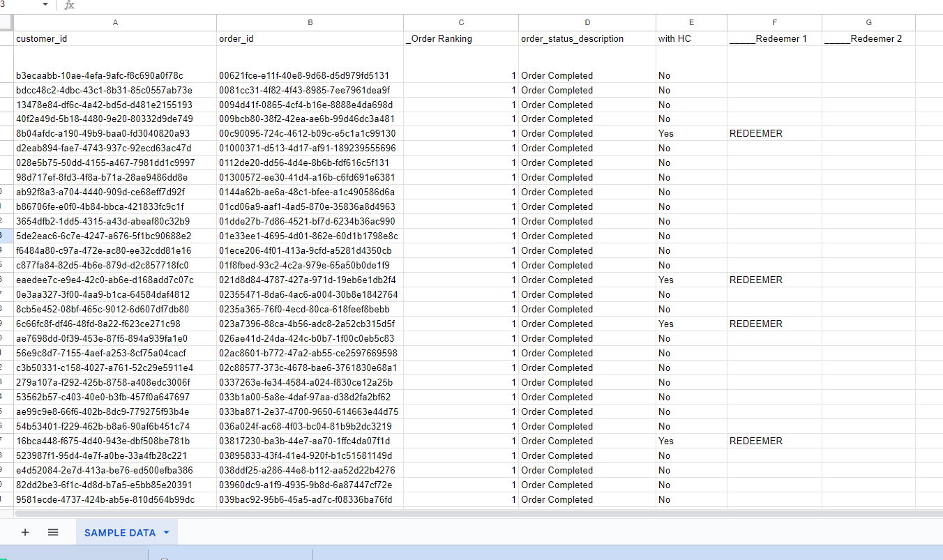Screen dimensions: 943x560
Task: Select order id 026ae41d-24da-424c-b0b7-1f00c0eb5c83
Action: 310,338
